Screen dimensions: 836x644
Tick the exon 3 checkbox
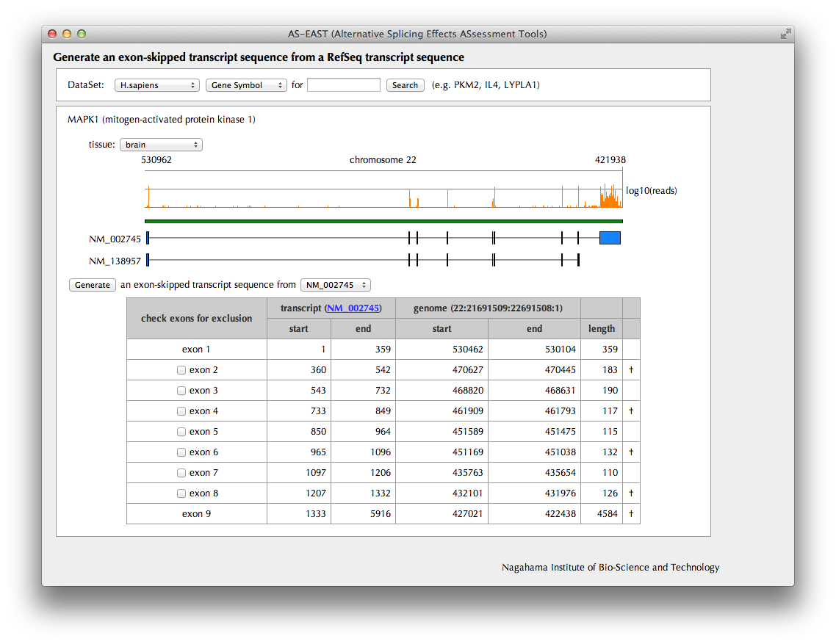coord(181,391)
